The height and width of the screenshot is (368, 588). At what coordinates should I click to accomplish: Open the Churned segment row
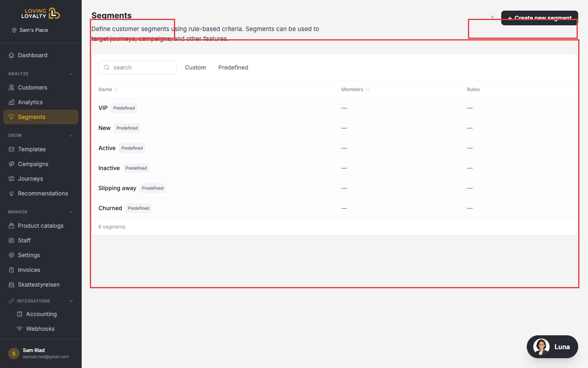(335, 208)
